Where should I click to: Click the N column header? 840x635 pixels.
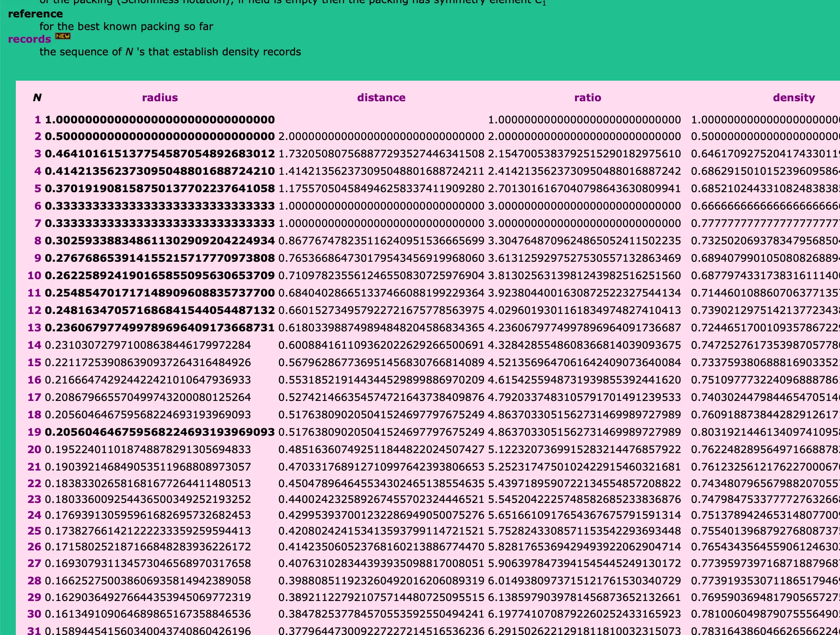pyautogui.click(x=37, y=98)
